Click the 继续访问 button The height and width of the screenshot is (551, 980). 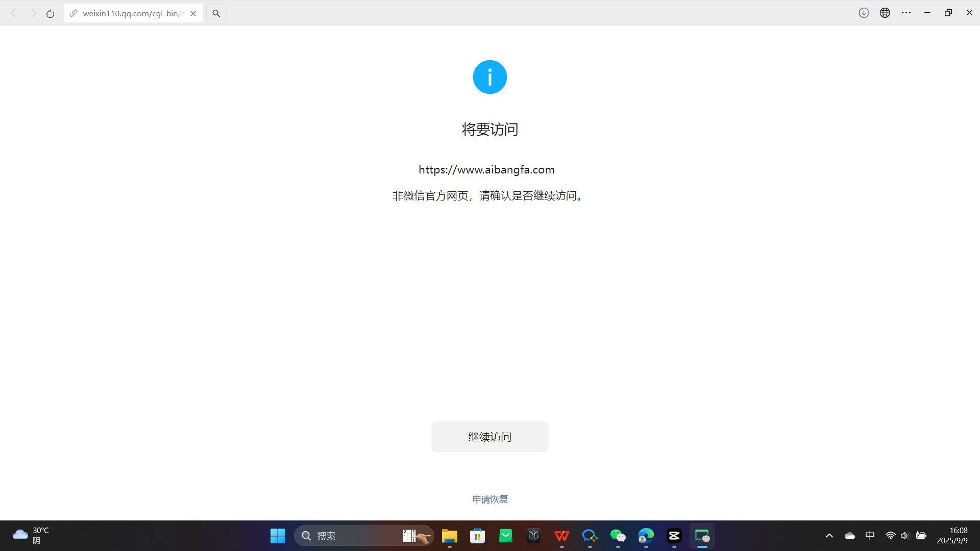tap(489, 437)
